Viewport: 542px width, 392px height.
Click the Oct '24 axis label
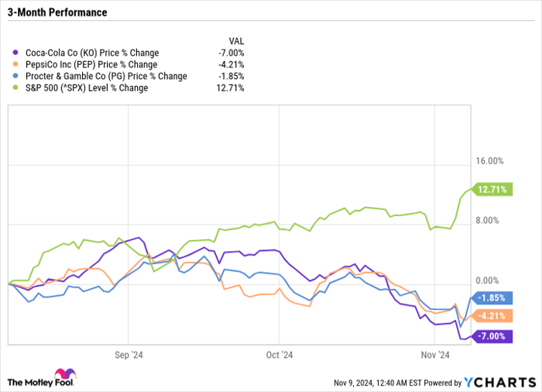click(x=276, y=355)
